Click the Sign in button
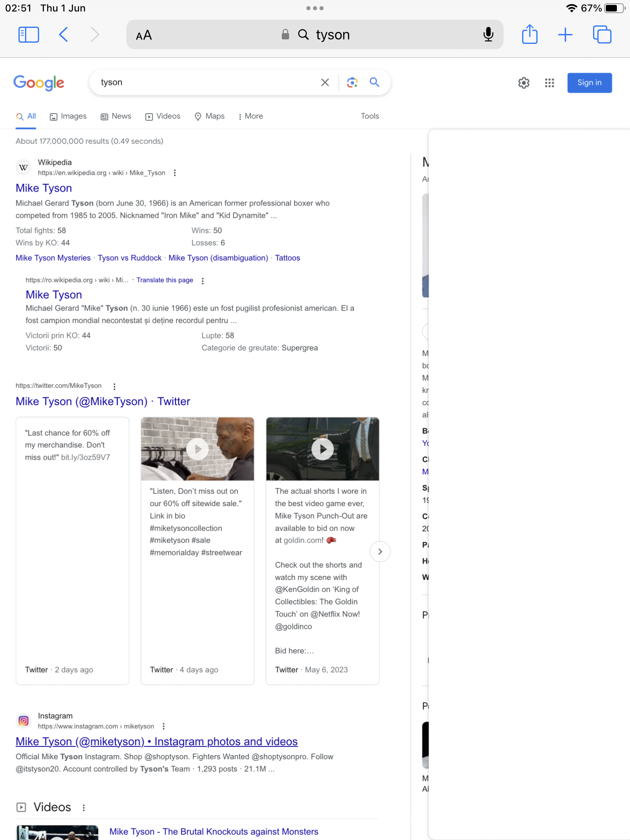 [x=589, y=83]
